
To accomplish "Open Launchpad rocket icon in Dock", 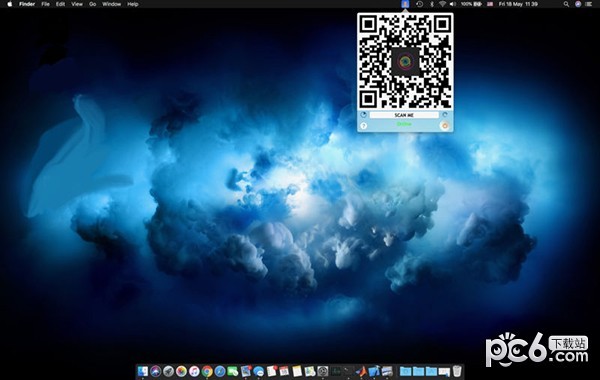I will coord(168,371).
